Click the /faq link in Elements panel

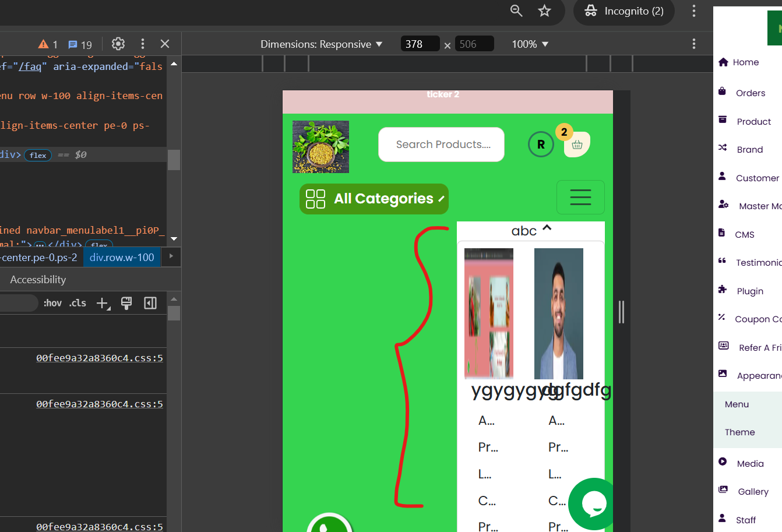click(30, 66)
